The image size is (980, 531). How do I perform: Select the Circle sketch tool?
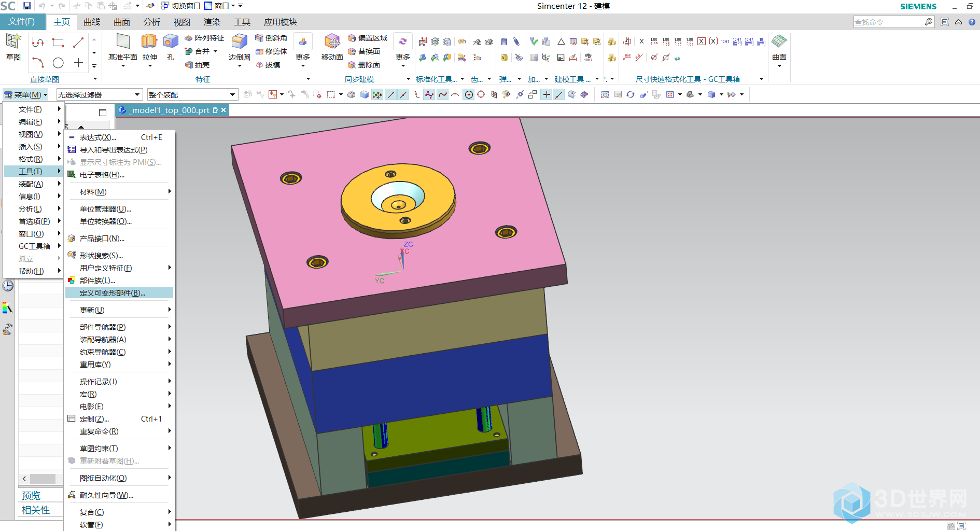point(58,63)
